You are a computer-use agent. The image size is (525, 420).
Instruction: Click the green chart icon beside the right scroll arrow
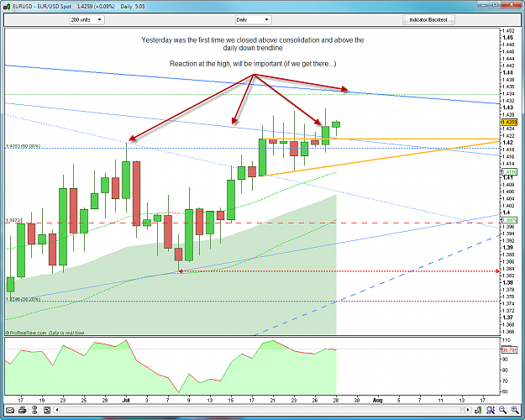point(478,410)
